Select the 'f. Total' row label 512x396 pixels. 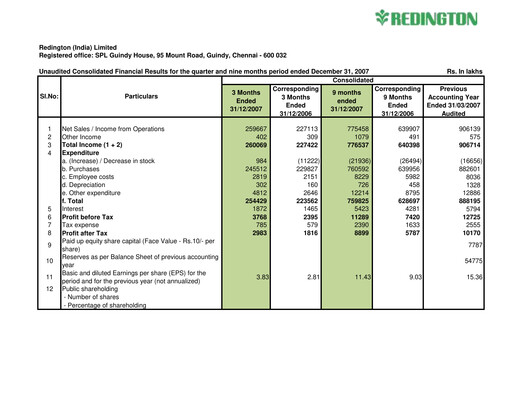(72, 201)
